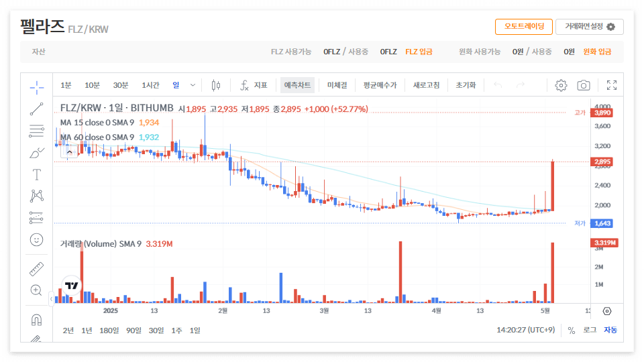
Task: Click 새로고침 to refresh chart
Action: tap(427, 85)
